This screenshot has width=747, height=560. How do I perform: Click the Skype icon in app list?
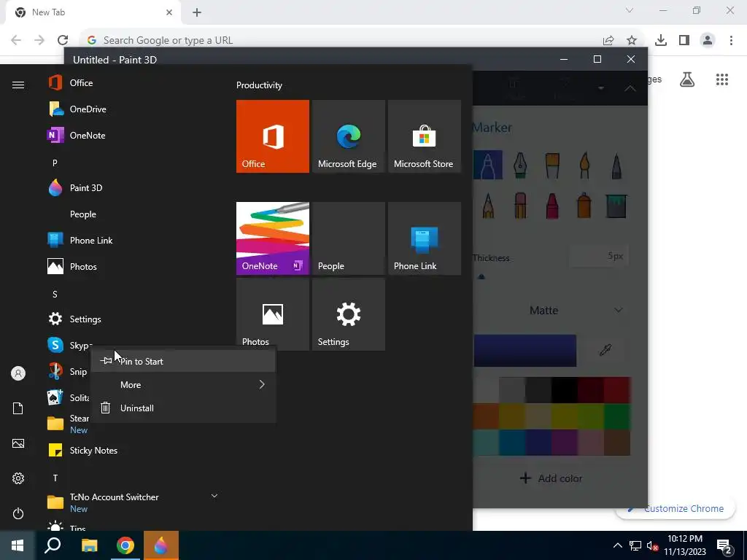[55, 345]
